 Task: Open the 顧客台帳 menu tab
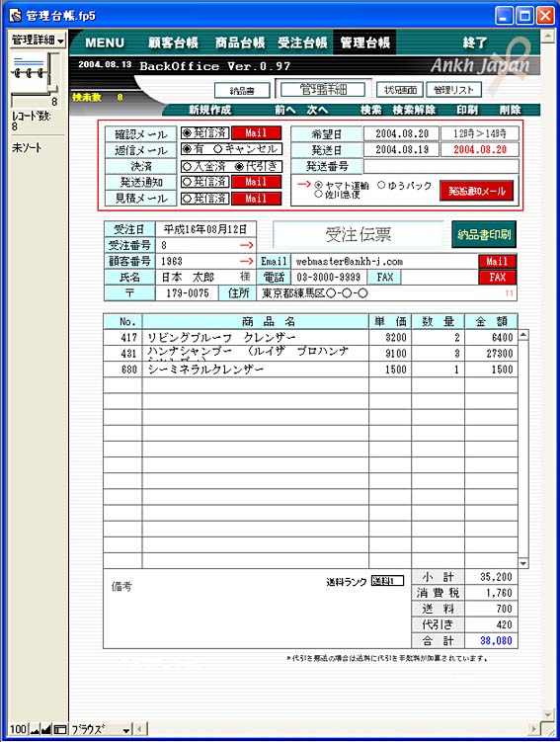coord(173,43)
